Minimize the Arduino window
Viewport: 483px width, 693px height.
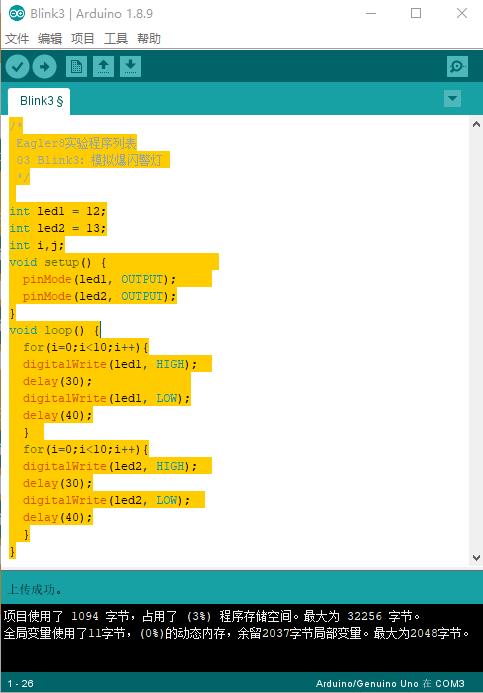[371, 14]
